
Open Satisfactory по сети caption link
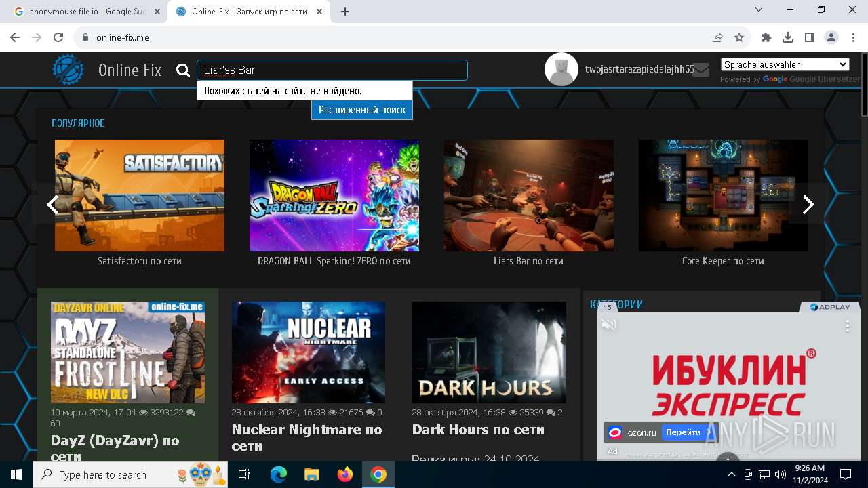point(140,261)
